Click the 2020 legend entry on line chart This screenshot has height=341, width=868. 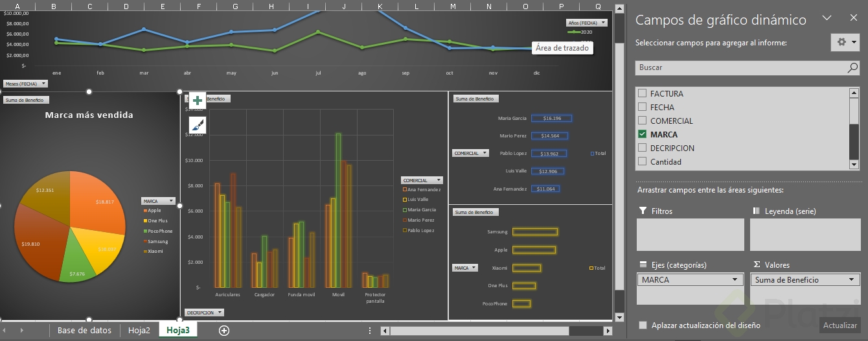click(x=580, y=32)
